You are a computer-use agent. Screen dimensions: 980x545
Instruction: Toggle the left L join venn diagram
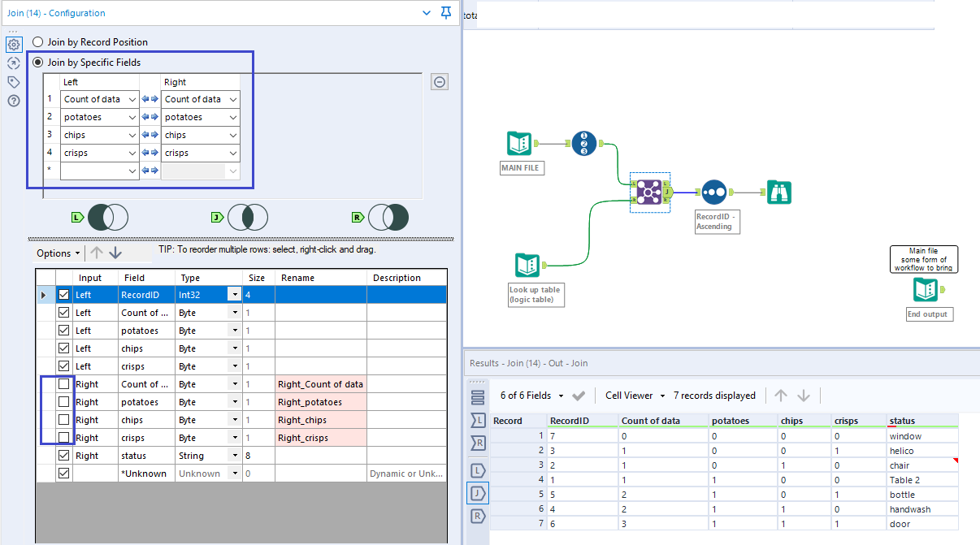[107, 217]
